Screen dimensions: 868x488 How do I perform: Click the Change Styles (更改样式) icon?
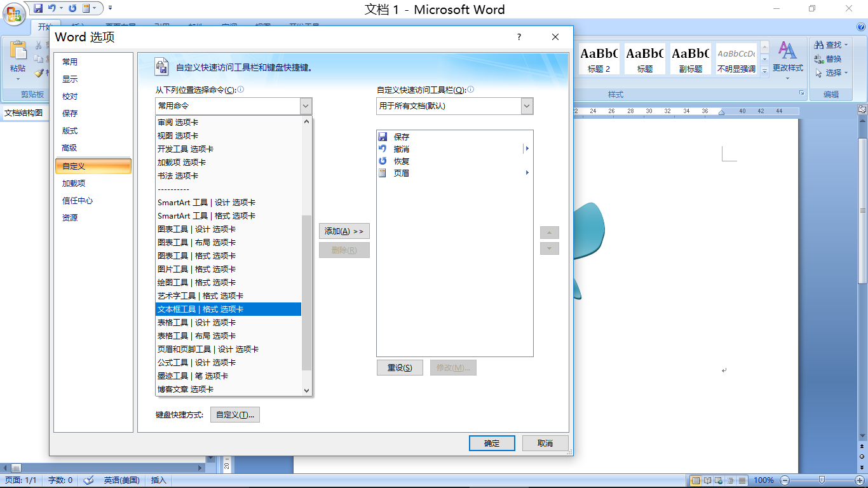pos(787,51)
